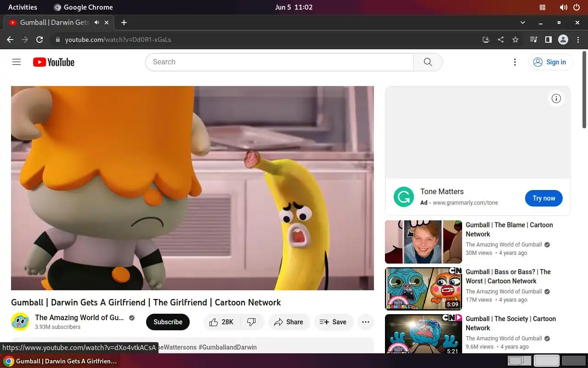Bookmark this tab with star icon

[x=515, y=40]
